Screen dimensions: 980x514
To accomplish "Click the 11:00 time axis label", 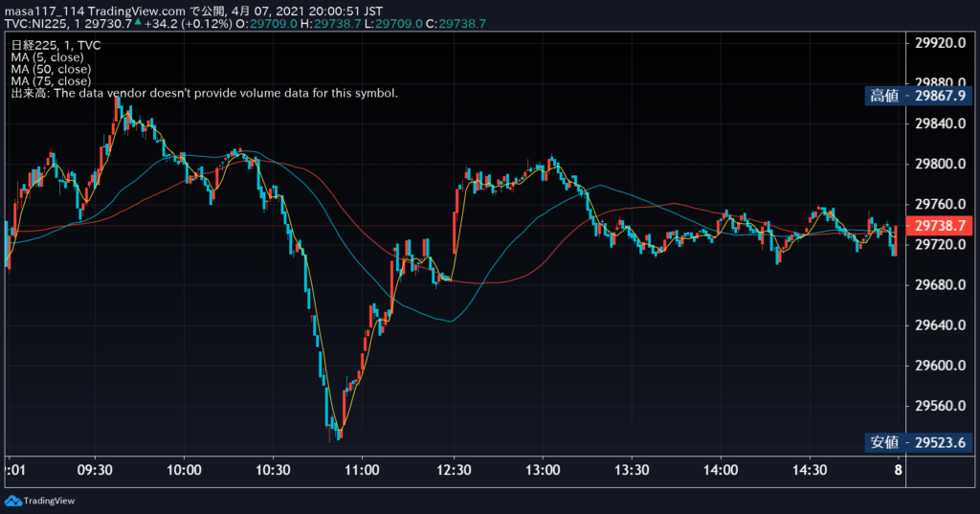I will pyautogui.click(x=362, y=470).
